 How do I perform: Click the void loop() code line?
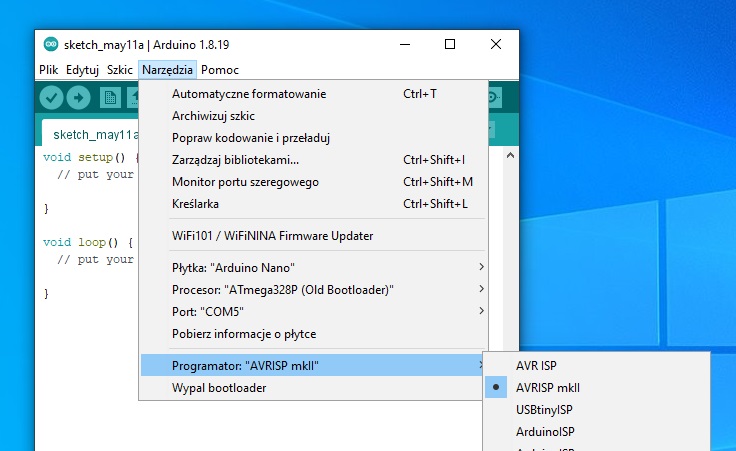coord(88,242)
